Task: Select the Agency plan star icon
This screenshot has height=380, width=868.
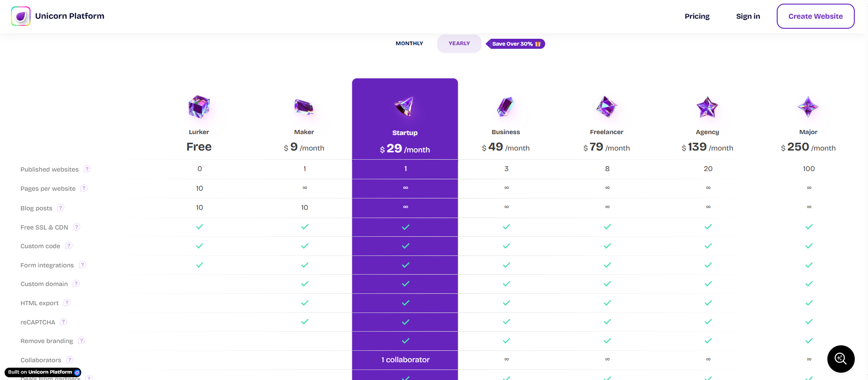Action: [707, 107]
